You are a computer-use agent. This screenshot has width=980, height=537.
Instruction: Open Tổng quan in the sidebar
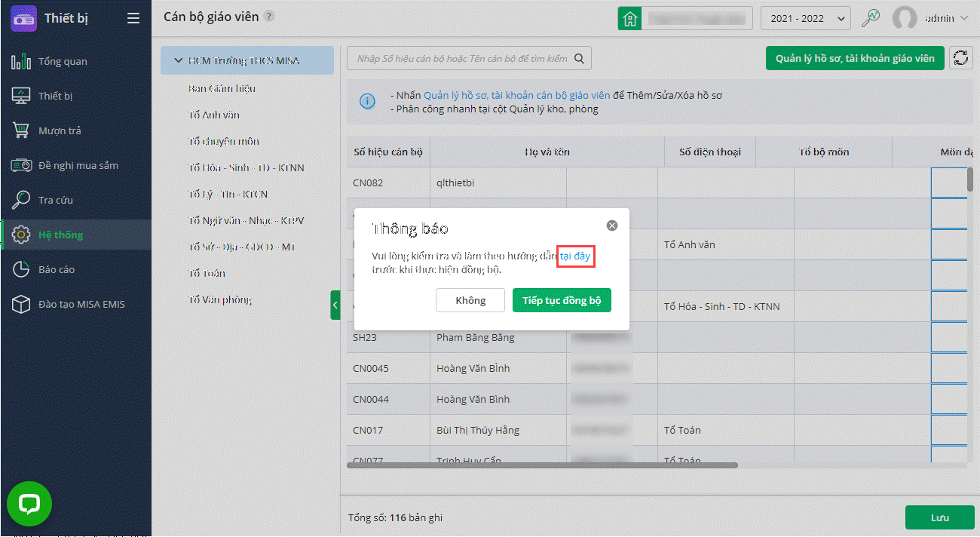tap(75, 61)
